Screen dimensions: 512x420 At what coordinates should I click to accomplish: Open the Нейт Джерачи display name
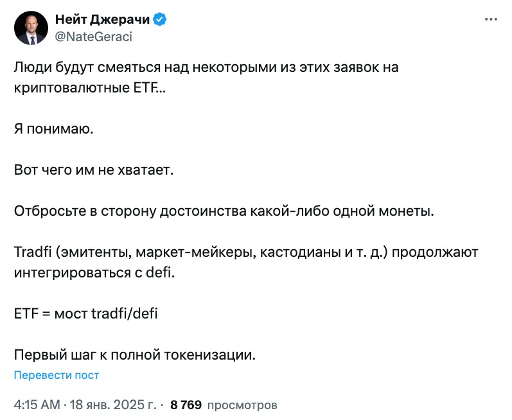pos(102,19)
